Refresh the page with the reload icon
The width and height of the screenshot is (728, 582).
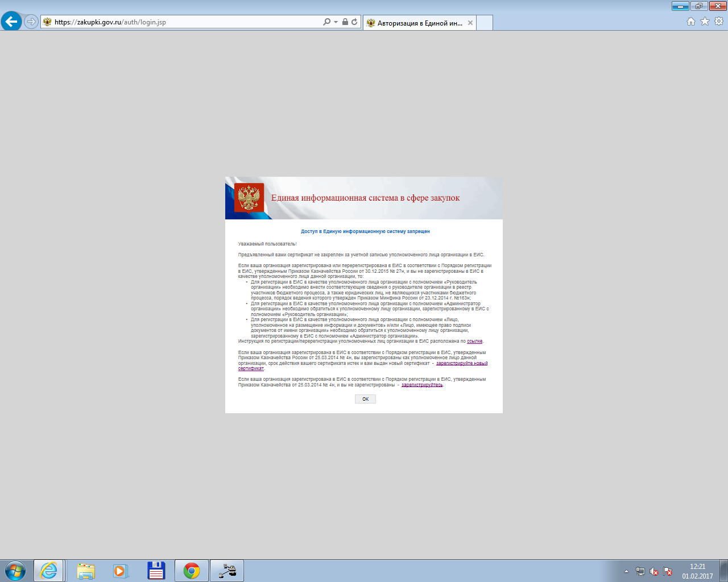coord(354,22)
